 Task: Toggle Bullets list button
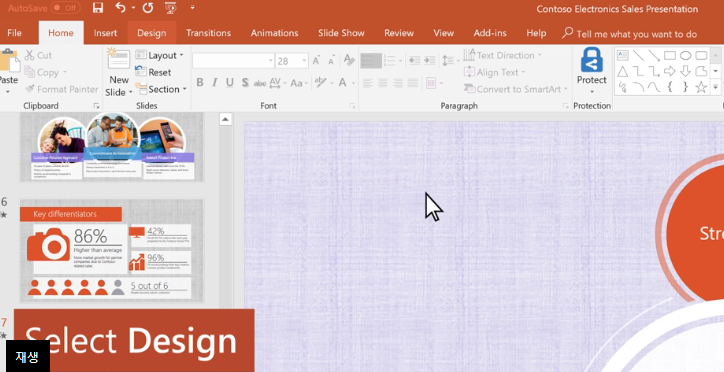pos(371,60)
